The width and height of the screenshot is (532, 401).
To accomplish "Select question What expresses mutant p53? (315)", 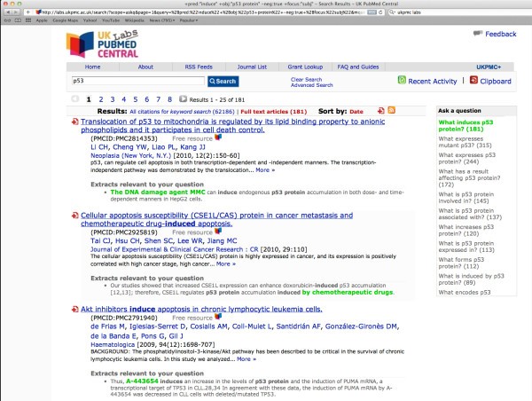I will pyautogui.click(x=465, y=142).
